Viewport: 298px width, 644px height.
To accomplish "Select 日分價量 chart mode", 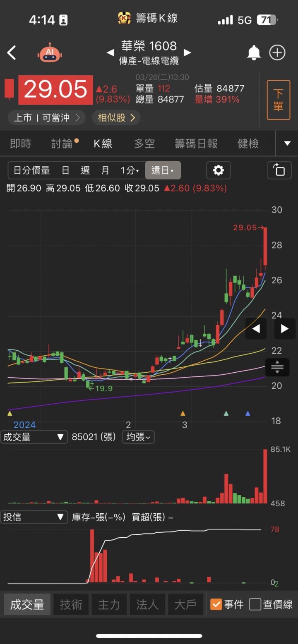I will coord(31,170).
